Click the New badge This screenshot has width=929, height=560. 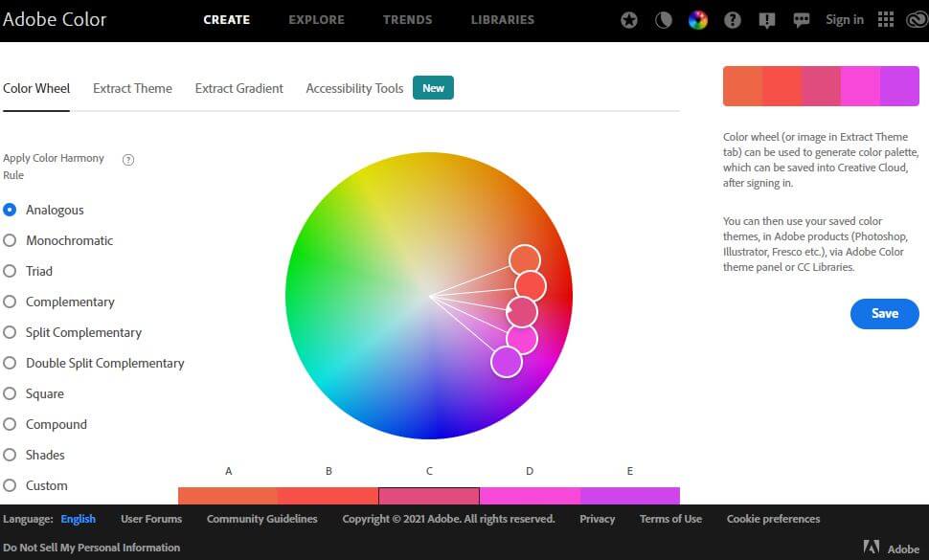[x=433, y=88]
